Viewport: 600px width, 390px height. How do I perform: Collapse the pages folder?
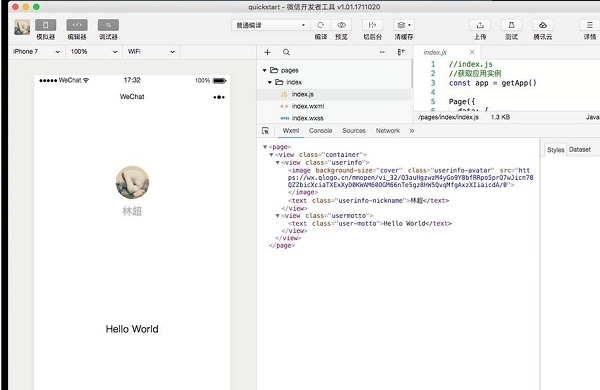(264, 70)
